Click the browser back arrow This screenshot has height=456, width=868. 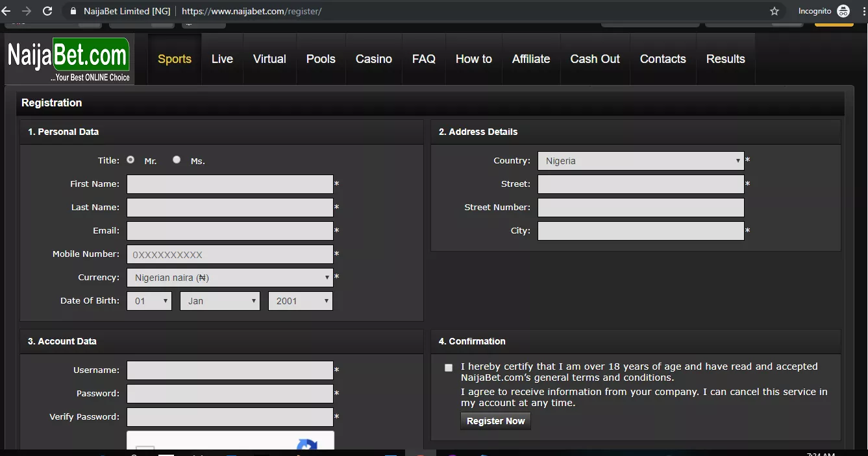[x=6, y=11]
